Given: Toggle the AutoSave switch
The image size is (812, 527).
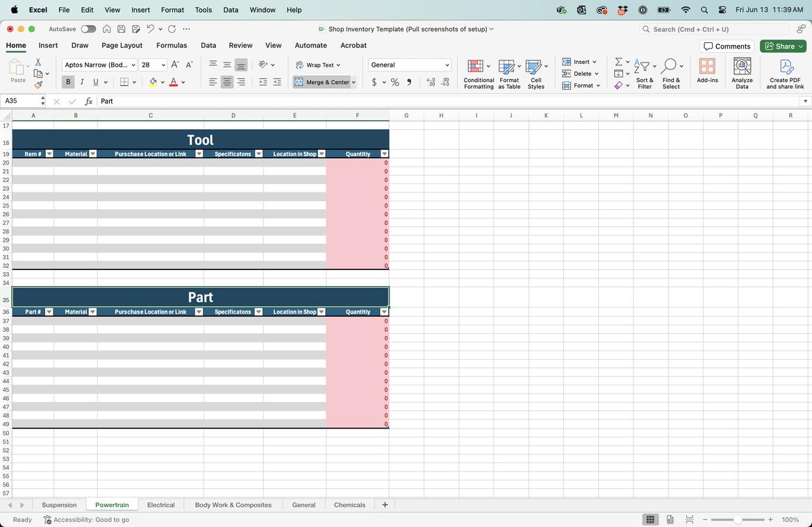Looking at the screenshot, I should tap(88, 29).
